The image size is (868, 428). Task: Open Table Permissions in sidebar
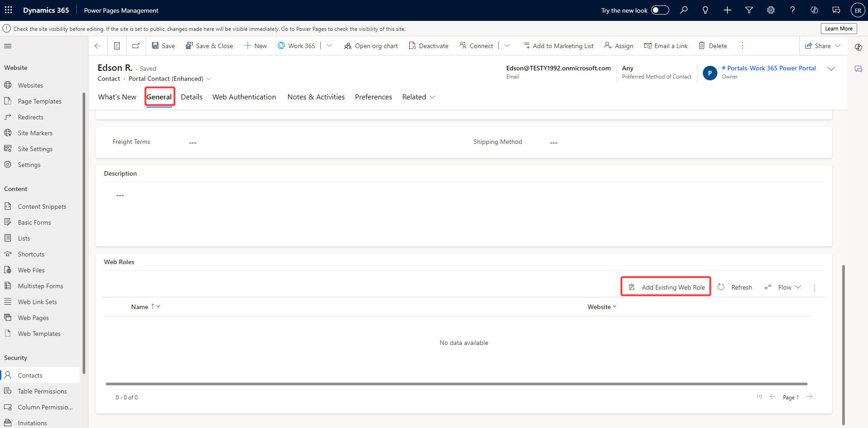[40, 391]
